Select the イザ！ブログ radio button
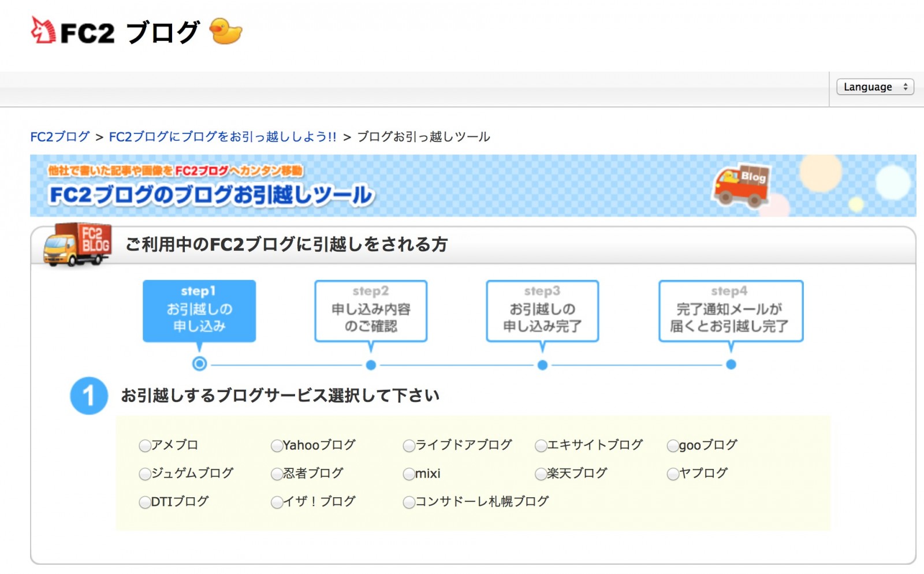 click(x=277, y=502)
